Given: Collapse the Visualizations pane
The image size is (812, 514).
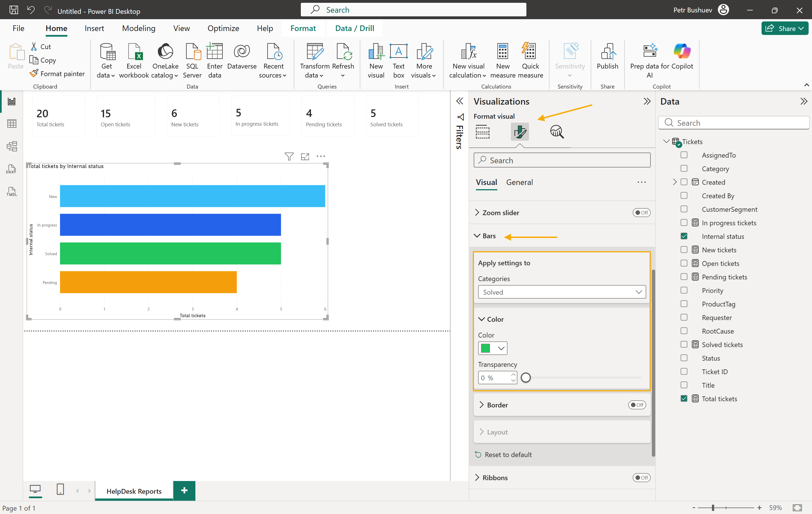Looking at the screenshot, I should click(x=646, y=101).
